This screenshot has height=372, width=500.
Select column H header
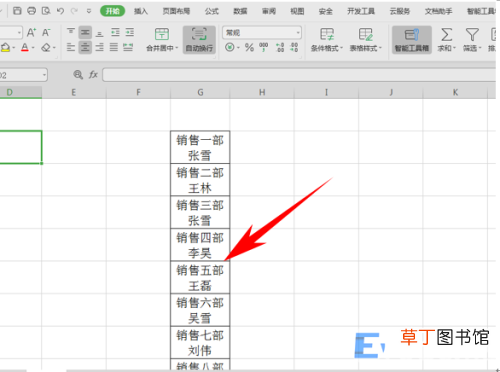click(262, 92)
